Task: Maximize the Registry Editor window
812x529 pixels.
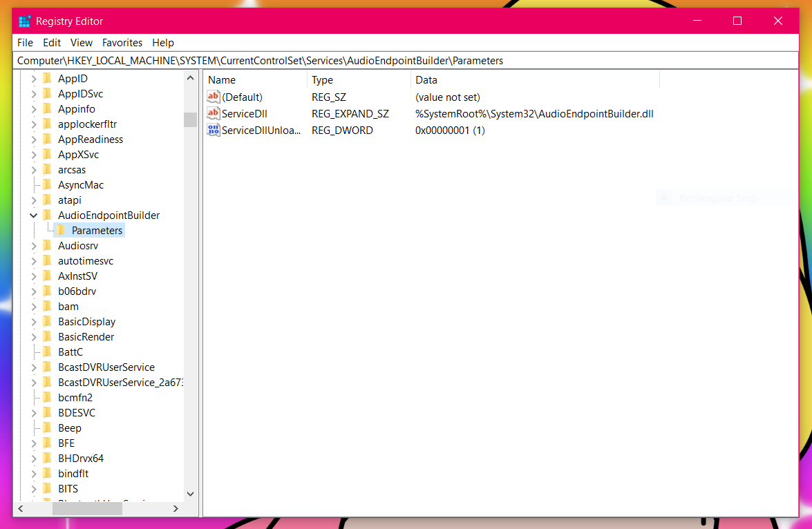Action: coord(737,21)
